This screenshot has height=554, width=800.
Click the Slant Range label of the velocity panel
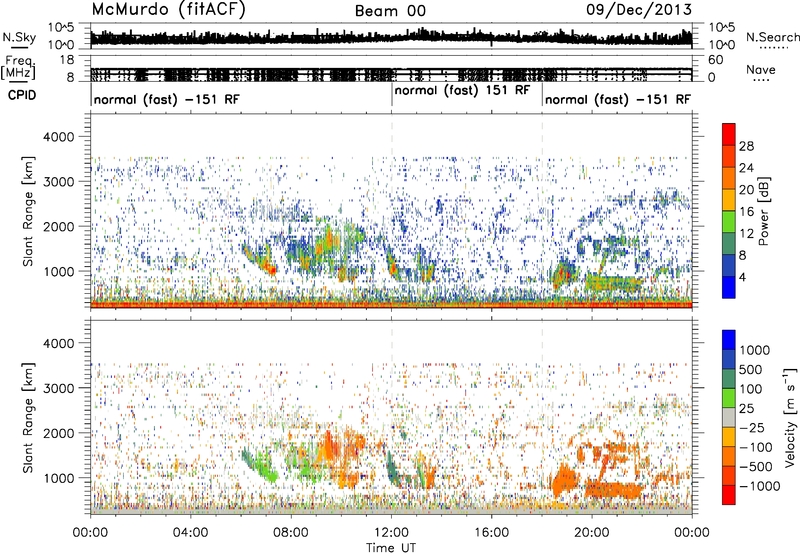29,418
